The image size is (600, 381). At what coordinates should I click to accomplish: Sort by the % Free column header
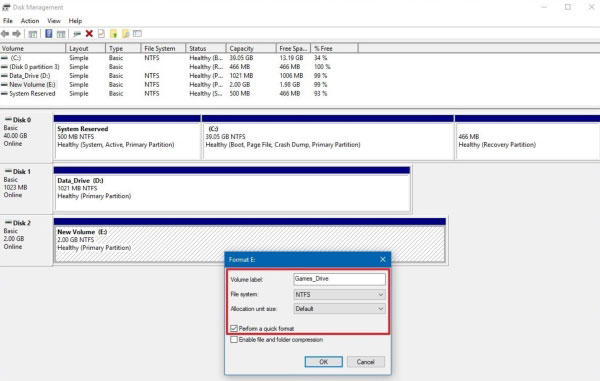[x=334, y=49]
